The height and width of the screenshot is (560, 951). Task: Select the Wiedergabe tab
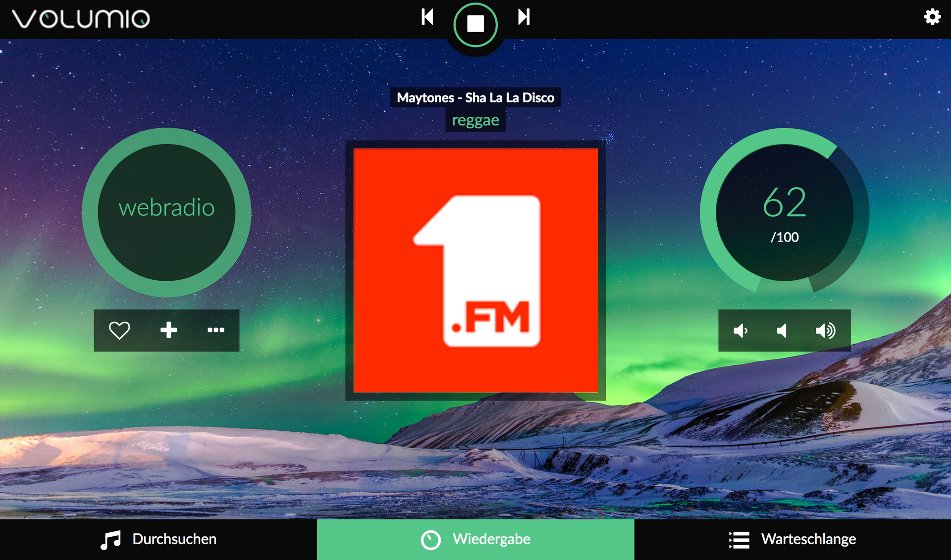pos(475,540)
